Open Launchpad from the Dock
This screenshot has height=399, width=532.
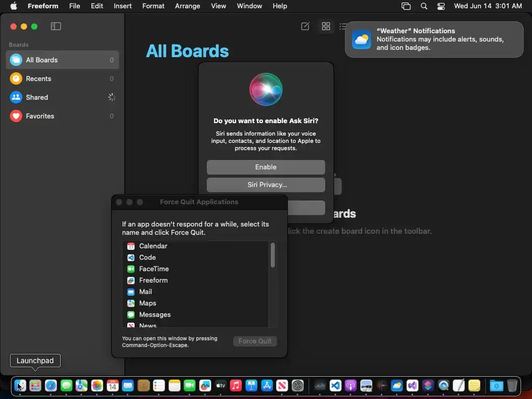click(x=35, y=385)
